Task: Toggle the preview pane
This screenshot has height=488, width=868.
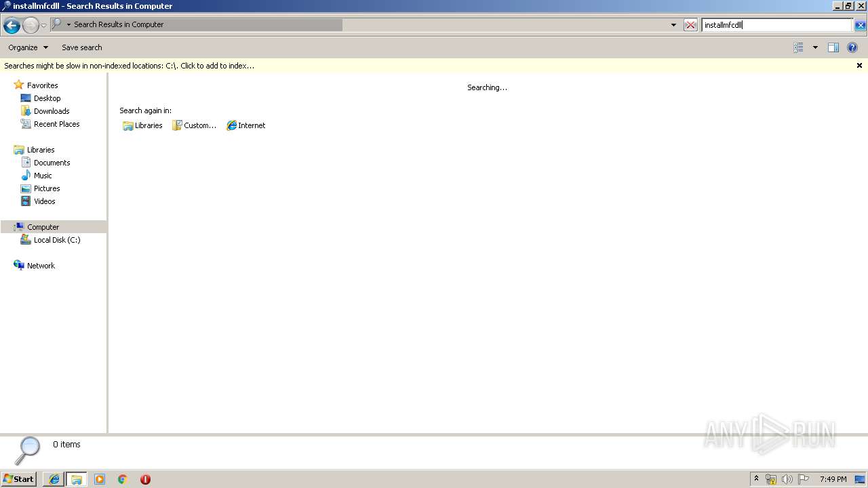Action: (833, 47)
